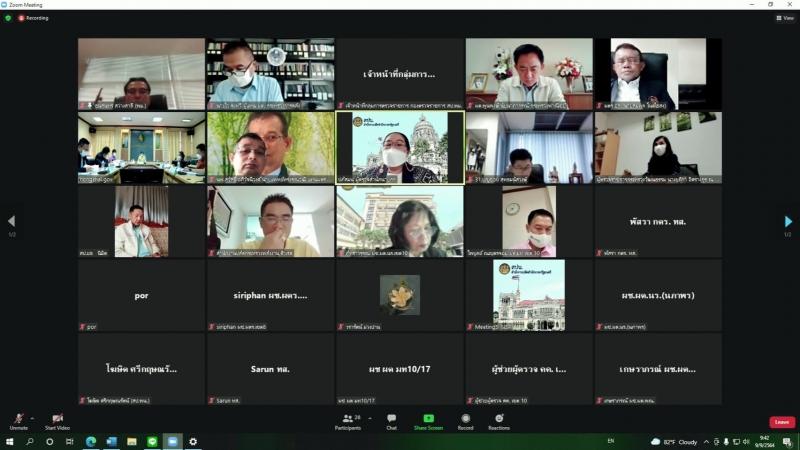
Task: Click the EN language indicator
Action: pos(611,441)
